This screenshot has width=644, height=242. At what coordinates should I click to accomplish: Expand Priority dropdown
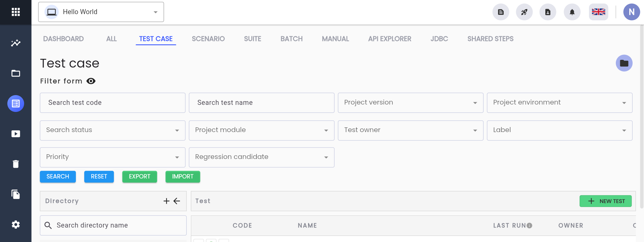(x=112, y=157)
